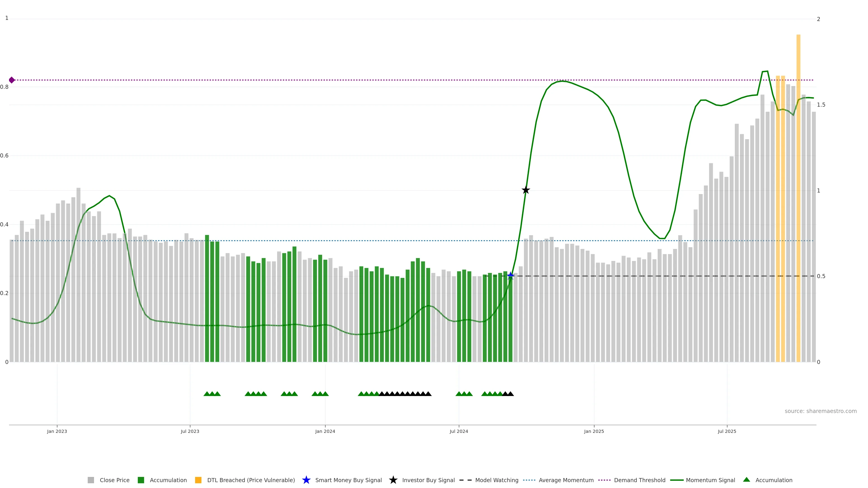Click the Jul 2025 axis label
This screenshot has width=868, height=488.
[x=727, y=431]
